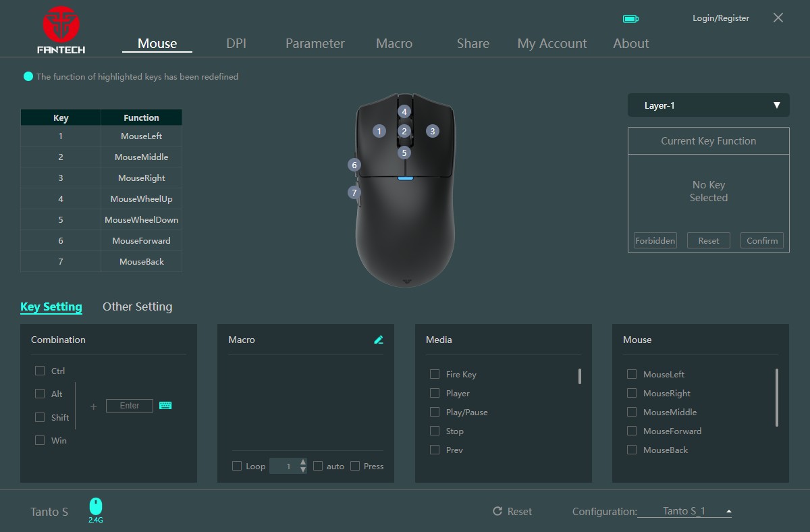Open the macro editor pencil icon
Viewport: 810px width, 532px height.
tap(379, 340)
